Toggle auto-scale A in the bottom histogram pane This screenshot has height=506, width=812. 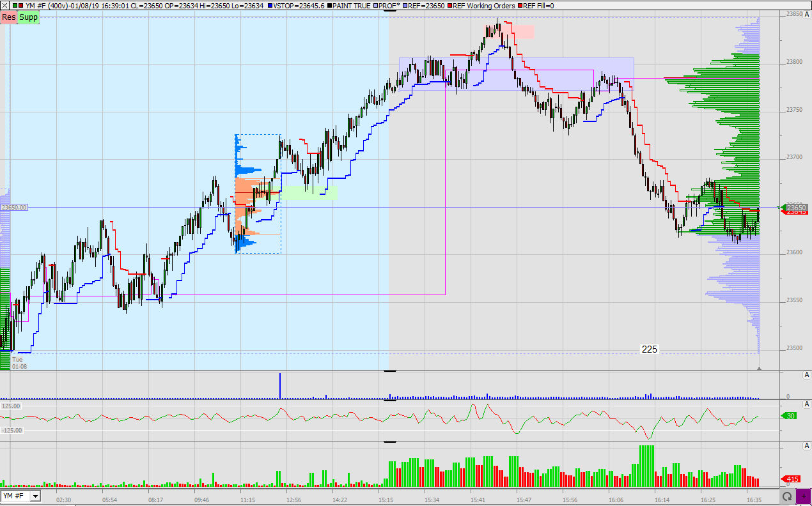coord(807,445)
